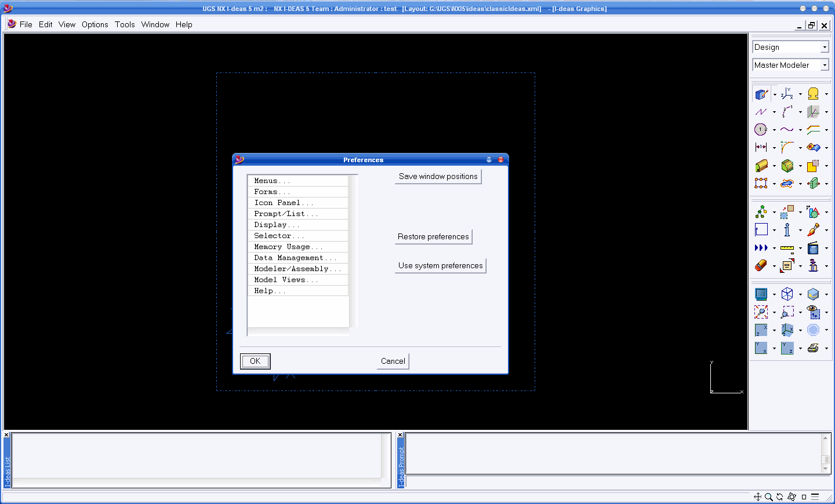This screenshot has height=504, width=835.
Task: Click the blue information 'i' icon
Action: coord(787,230)
